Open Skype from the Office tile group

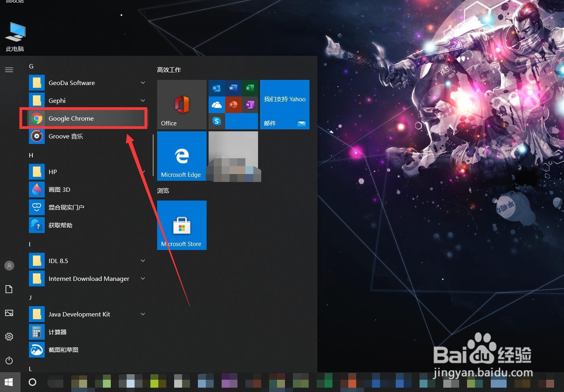216,121
